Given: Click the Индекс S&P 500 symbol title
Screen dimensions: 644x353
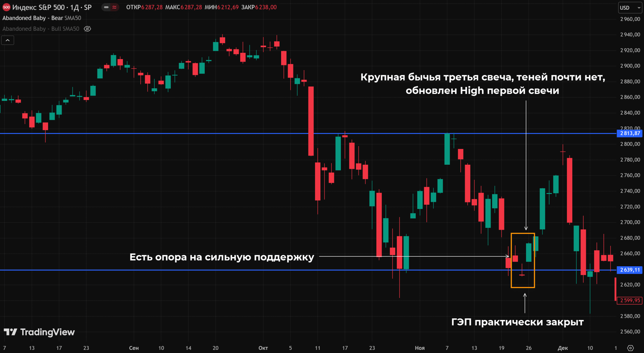Looking at the screenshot, I should [38, 7].
